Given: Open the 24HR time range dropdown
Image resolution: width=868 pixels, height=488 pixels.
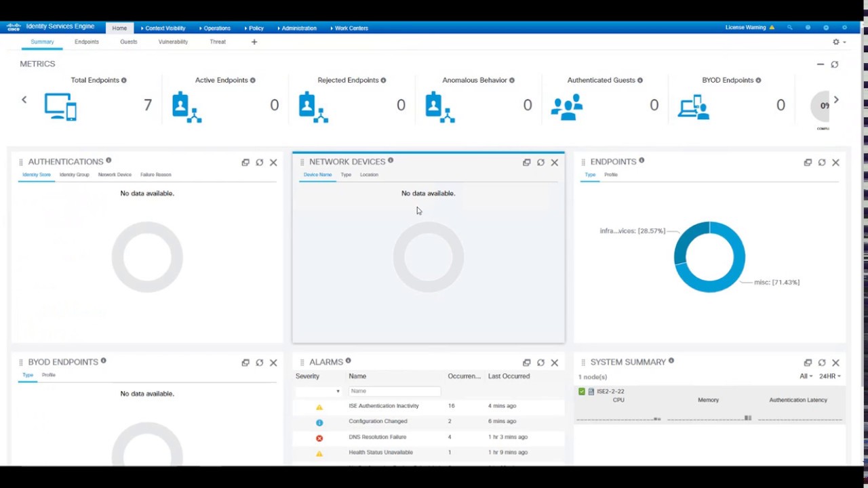Looking at the screenshot, I should coord(830,376).
